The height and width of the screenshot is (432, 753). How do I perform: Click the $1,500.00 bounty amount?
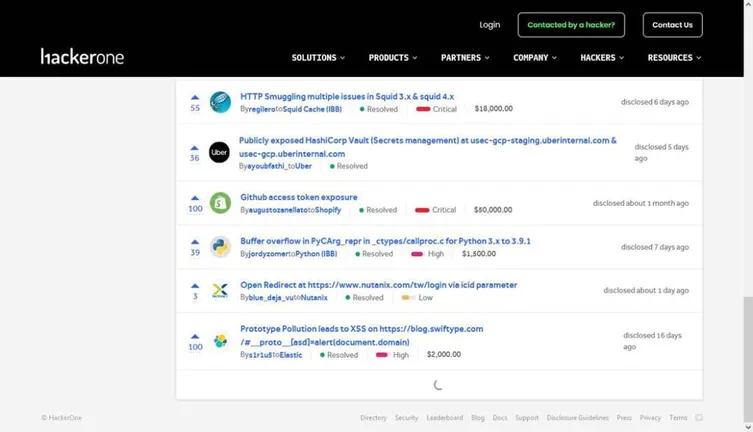tap(479, 253)
